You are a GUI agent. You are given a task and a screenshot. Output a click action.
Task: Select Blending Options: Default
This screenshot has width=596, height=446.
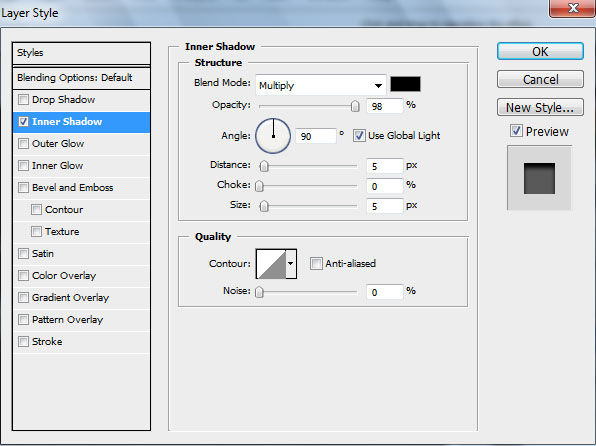[x=81, y=78]
